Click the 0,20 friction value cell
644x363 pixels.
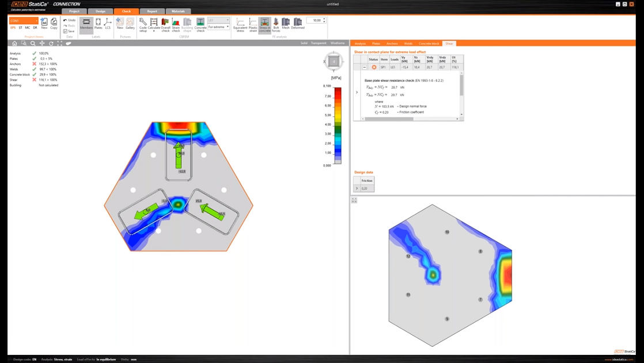pos(367,188)
